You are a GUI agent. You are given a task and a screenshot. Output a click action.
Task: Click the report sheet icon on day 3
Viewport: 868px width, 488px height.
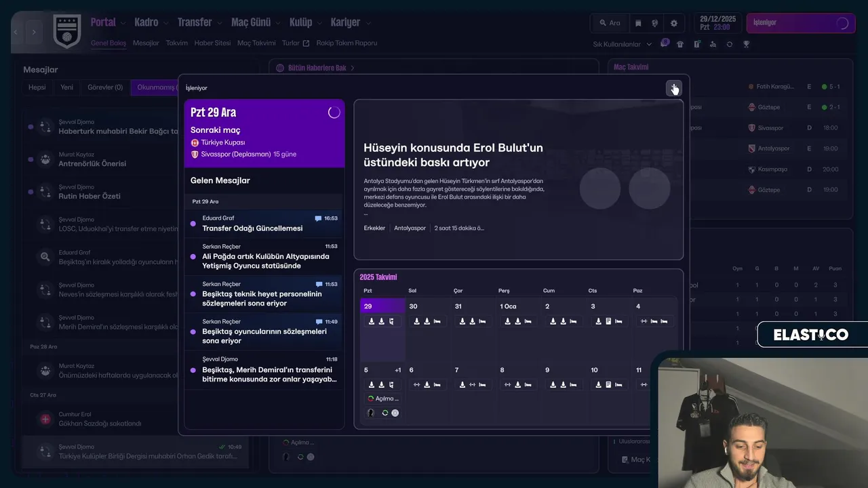(x=608, y=321)
